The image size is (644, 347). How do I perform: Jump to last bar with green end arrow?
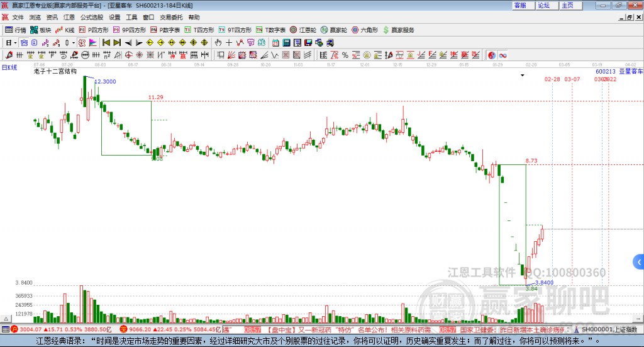pyautogui.click(x=117, y=43)
